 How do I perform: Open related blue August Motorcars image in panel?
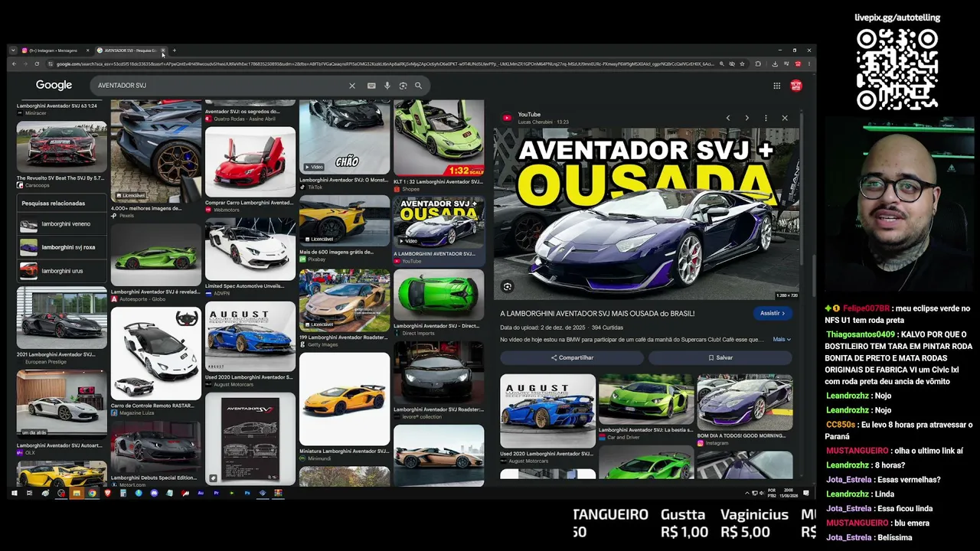pos(547,410)
